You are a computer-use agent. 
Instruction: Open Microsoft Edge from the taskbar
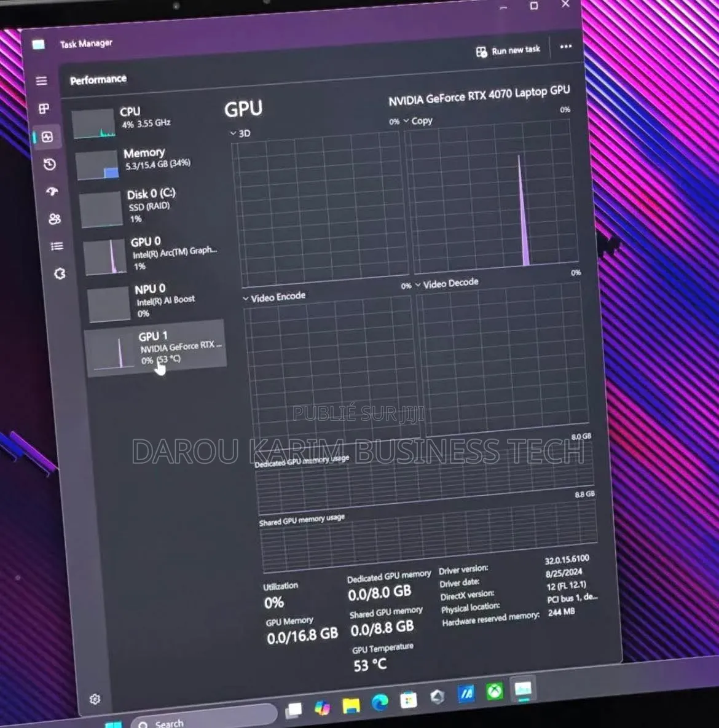(x=380, y=702)
